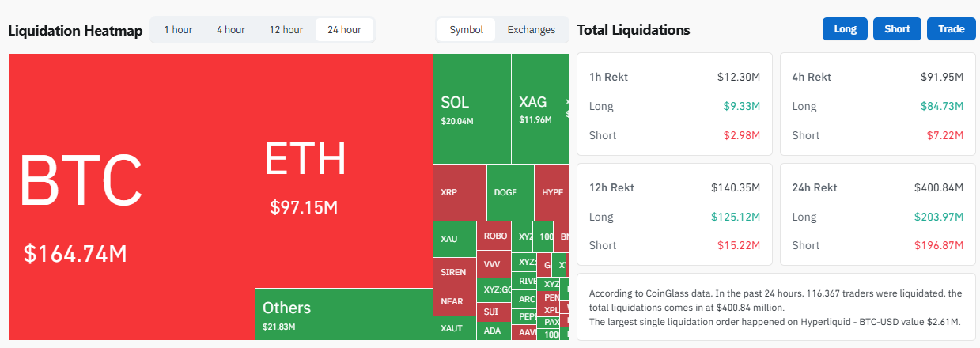Open the DOGE heatmap tile

pyautogui.click(x=509, y=192)
